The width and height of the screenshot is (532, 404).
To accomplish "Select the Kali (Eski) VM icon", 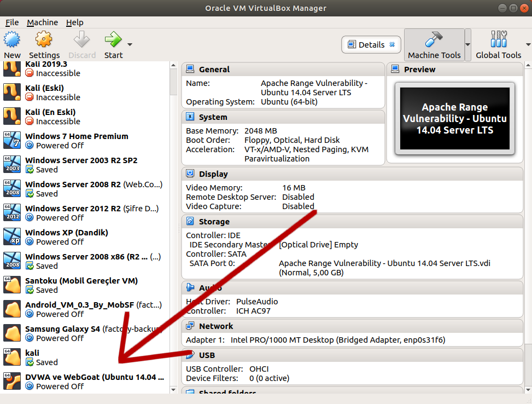I will pos(12,93).
